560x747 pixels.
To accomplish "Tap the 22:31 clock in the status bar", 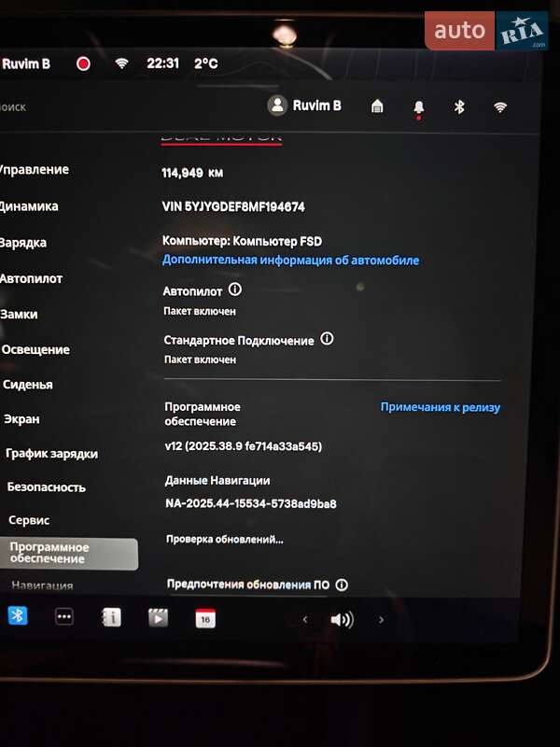I will (x=162, y=63).
